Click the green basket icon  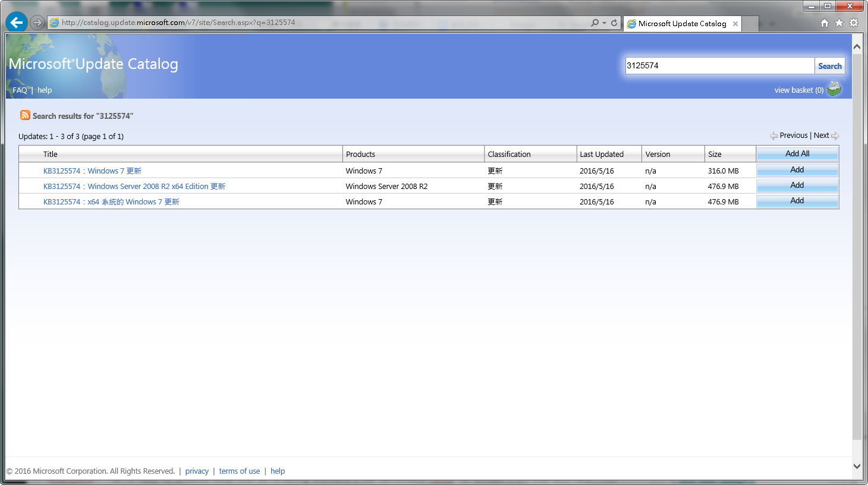click(x=834, y=89)
